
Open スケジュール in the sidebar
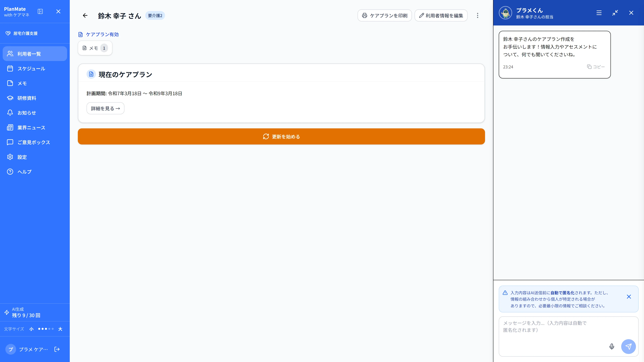35,68
